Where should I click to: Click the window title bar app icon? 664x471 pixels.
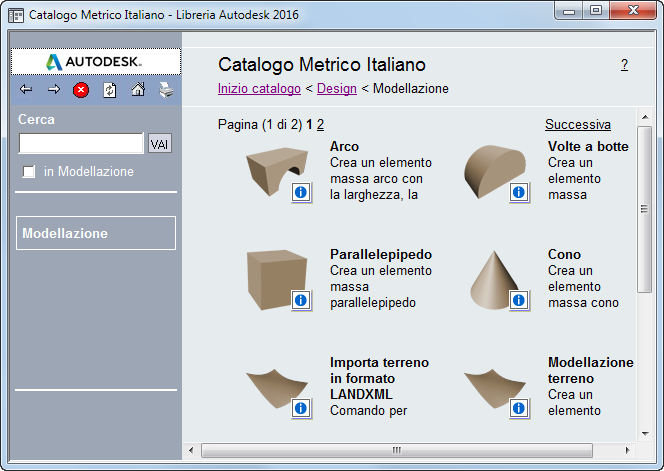pyautogui.click(x=16, y=16)
